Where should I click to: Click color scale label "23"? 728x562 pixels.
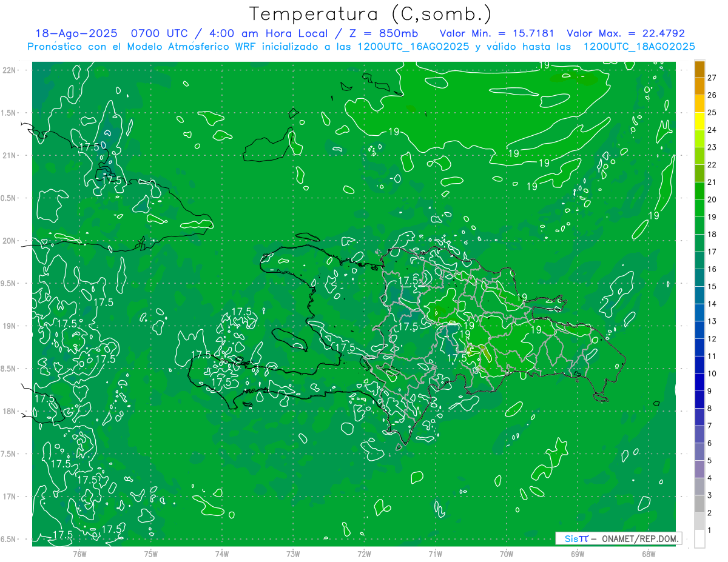coord(712,147)
